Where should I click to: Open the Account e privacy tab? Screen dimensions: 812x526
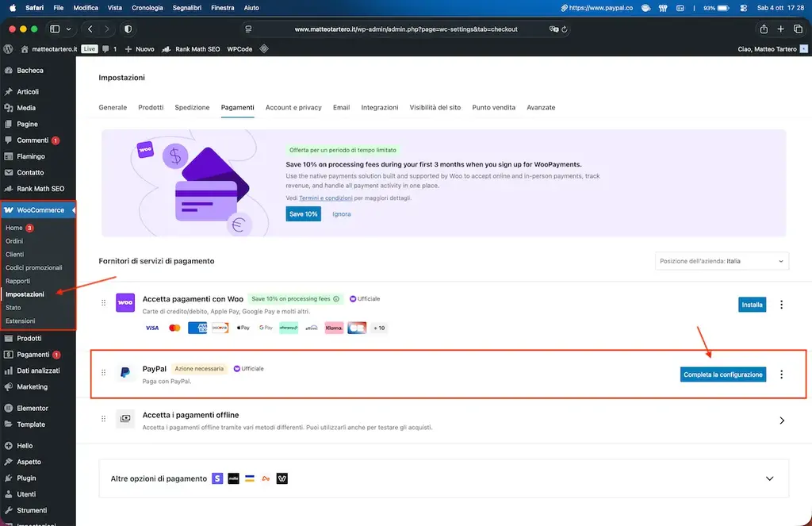[293, 107]
